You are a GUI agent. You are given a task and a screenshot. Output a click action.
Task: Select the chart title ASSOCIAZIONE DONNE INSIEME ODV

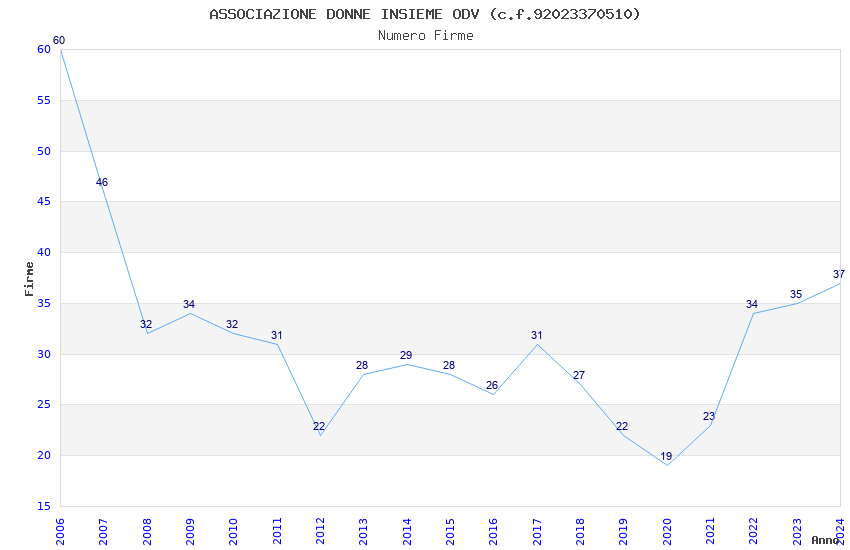click(x=344, y=14)
